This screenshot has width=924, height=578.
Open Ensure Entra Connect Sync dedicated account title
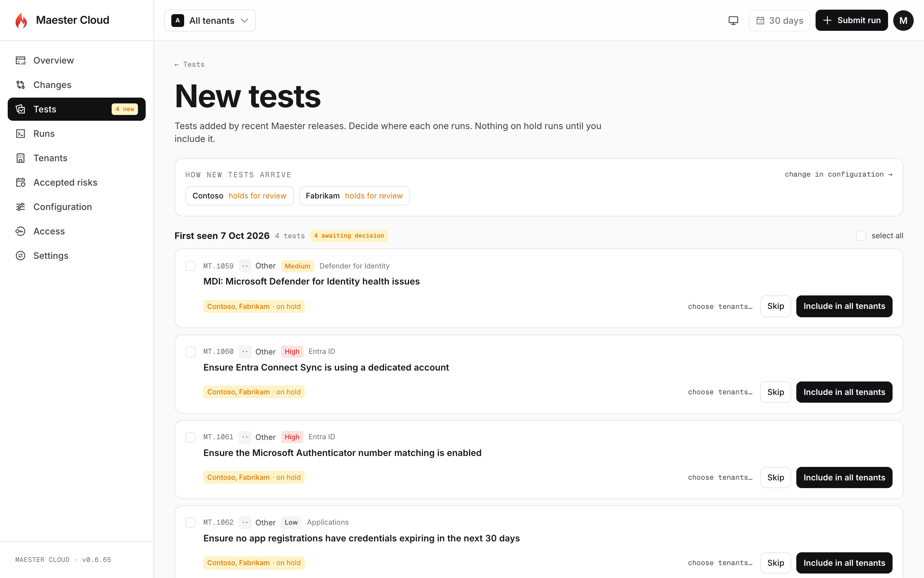(326, 368)
